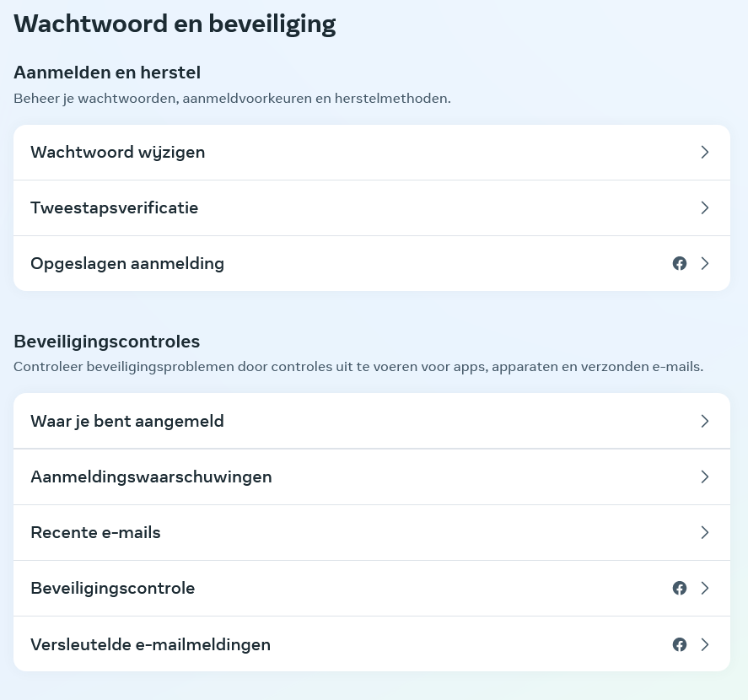Open Wachtwoord wijzigen
The height and width of the screenshot is (700, 748).
(372, 153)
